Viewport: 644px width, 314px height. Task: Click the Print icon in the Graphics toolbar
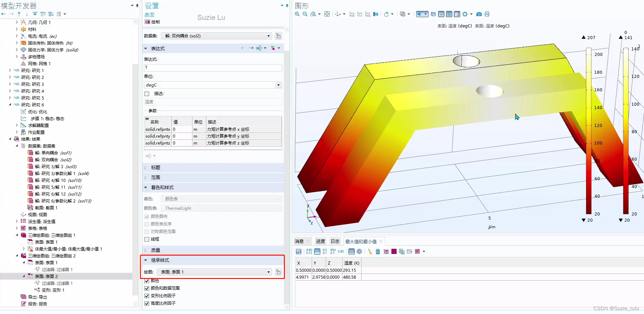pos(487,14)
